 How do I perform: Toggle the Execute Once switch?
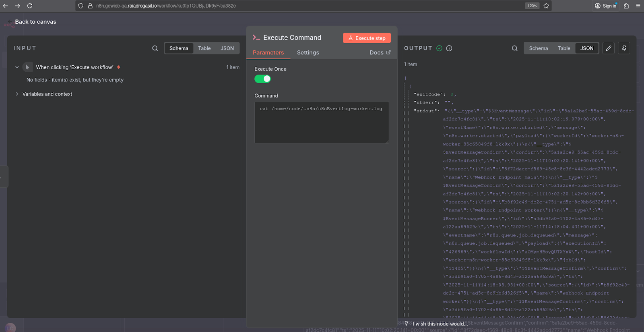tap(262, 79)
